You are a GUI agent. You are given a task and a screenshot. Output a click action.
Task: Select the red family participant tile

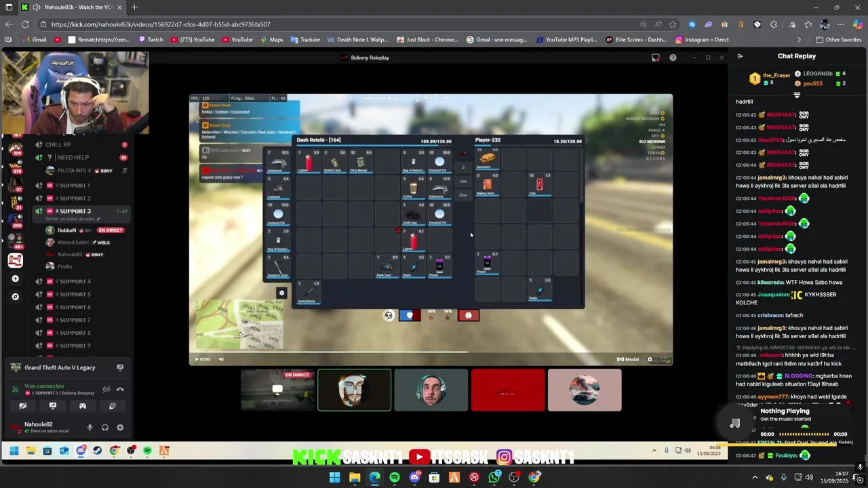click(508, 390)
